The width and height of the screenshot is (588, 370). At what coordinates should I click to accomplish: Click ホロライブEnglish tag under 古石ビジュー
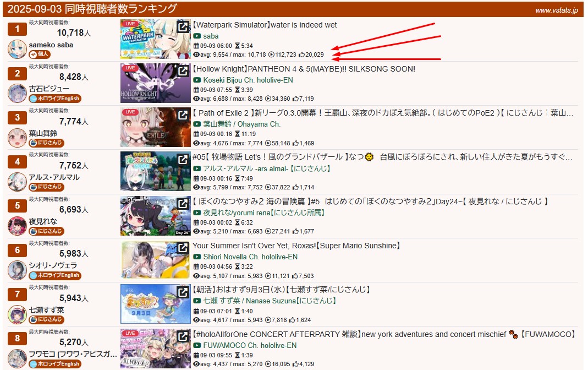55,99
